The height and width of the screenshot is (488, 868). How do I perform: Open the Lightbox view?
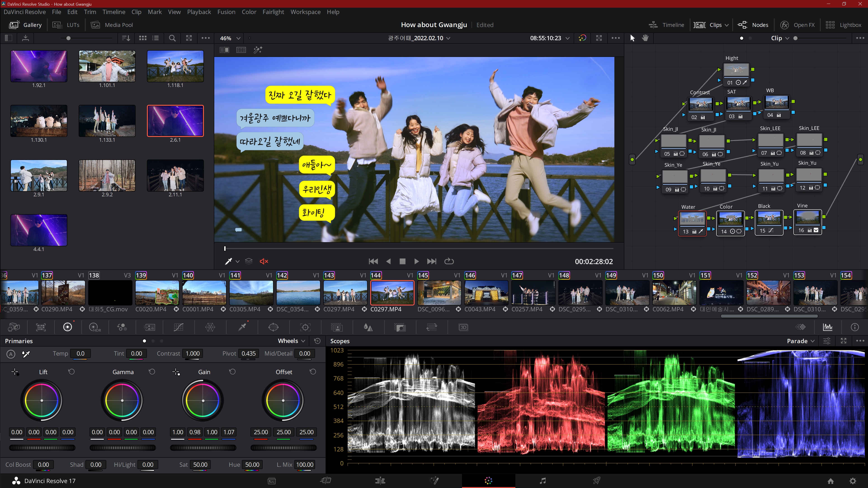(x=843, y=25)
